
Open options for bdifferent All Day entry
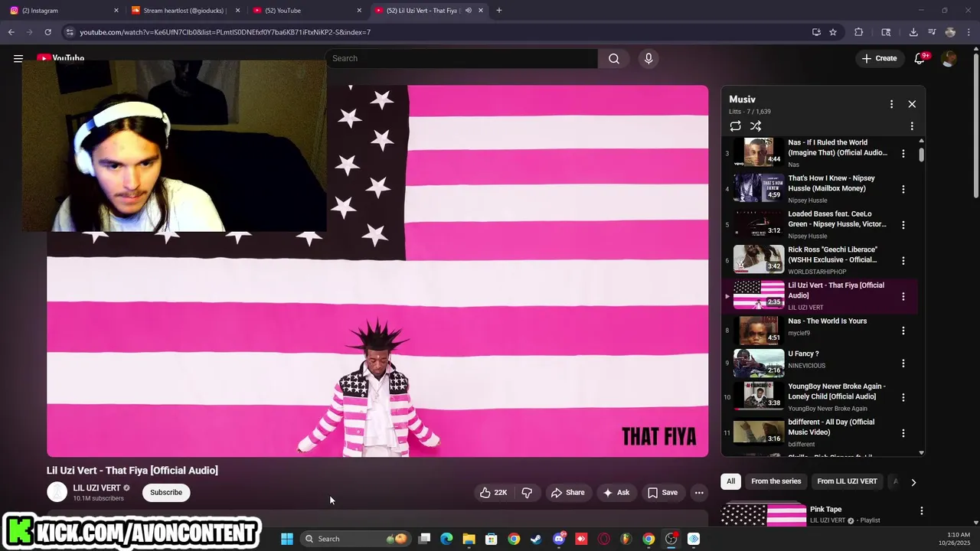(x=903, y=433)
